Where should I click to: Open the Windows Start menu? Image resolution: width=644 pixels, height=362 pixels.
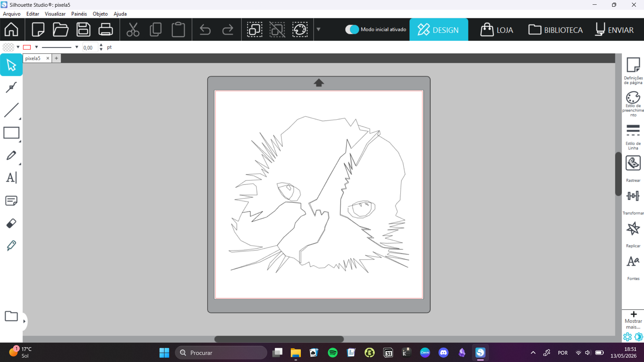[164, 353]
